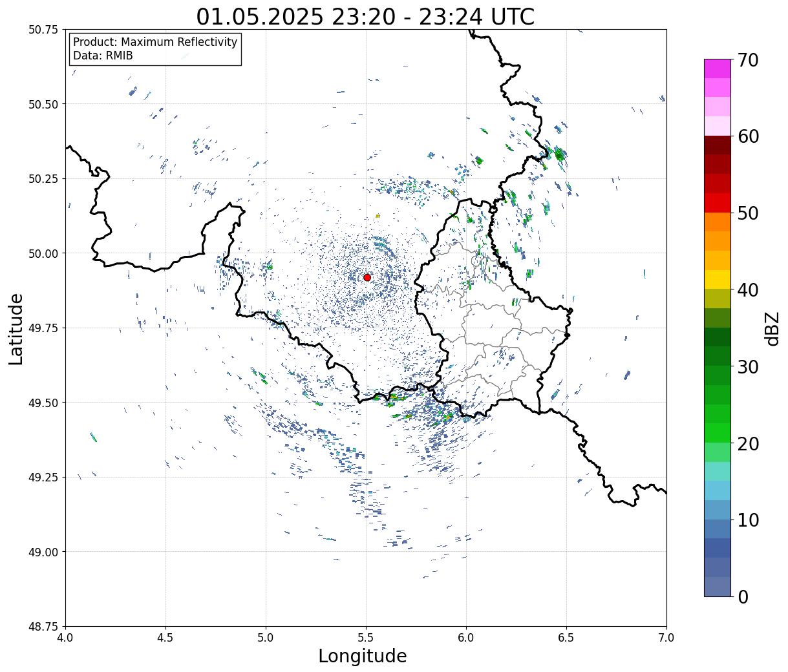Click "Product: Maximum Reflectivity" text
The width and height of the screenshot is (788, 672).
point(155,42)
